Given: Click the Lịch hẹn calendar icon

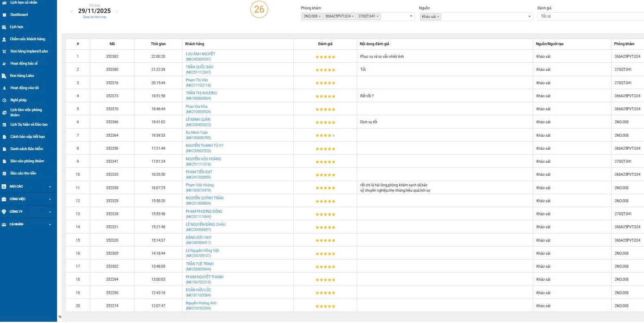Looking at the screenshot, I should coord(4,27).
